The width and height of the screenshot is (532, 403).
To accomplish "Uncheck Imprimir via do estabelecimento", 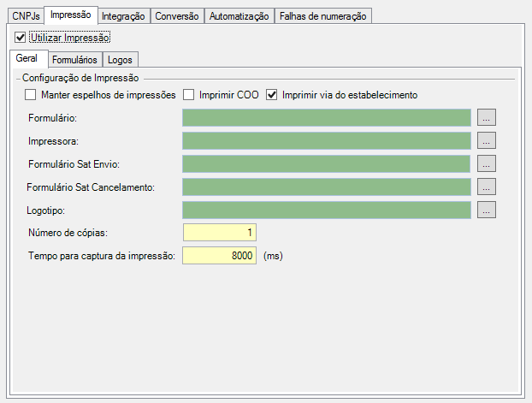I will click(273, 94).
